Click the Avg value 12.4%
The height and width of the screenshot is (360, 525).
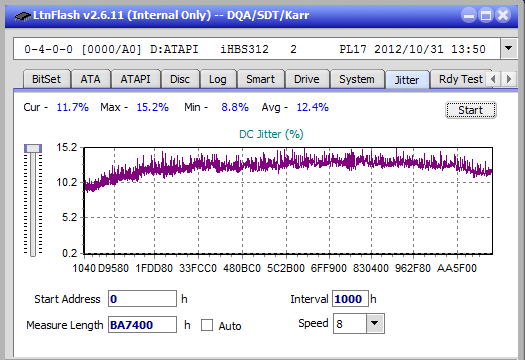point(313,107)
